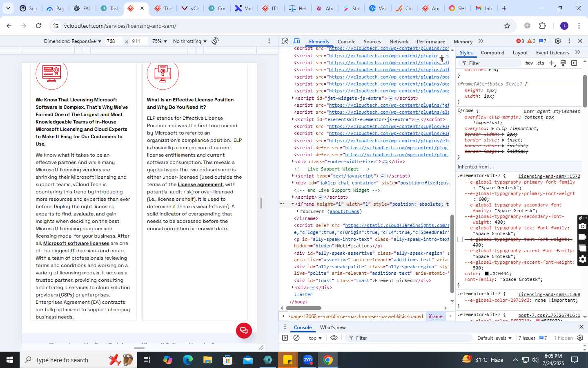The height and width of the screenshot is (368, 588).
Task: Collapse the iframe node in DOM tree
Action: (292, 204)
